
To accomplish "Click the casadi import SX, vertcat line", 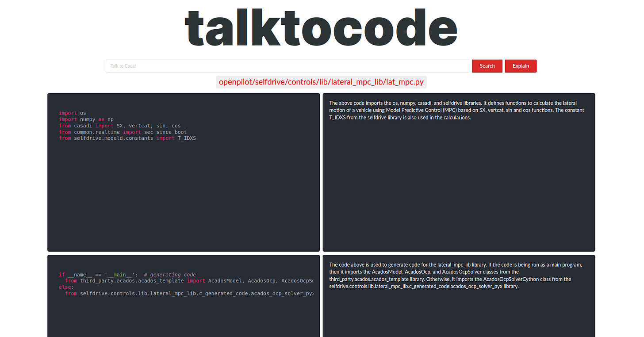I will (x=120, y=126).
